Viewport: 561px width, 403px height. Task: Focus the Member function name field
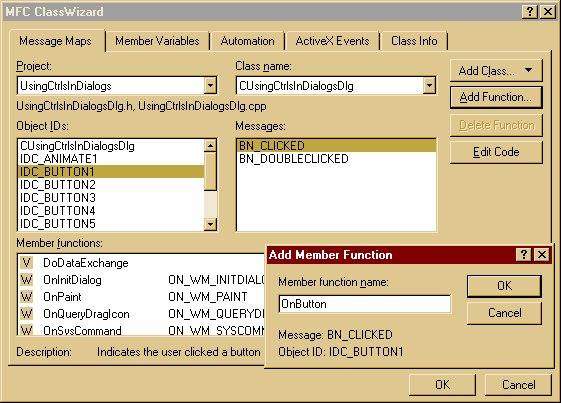(364, 304)
